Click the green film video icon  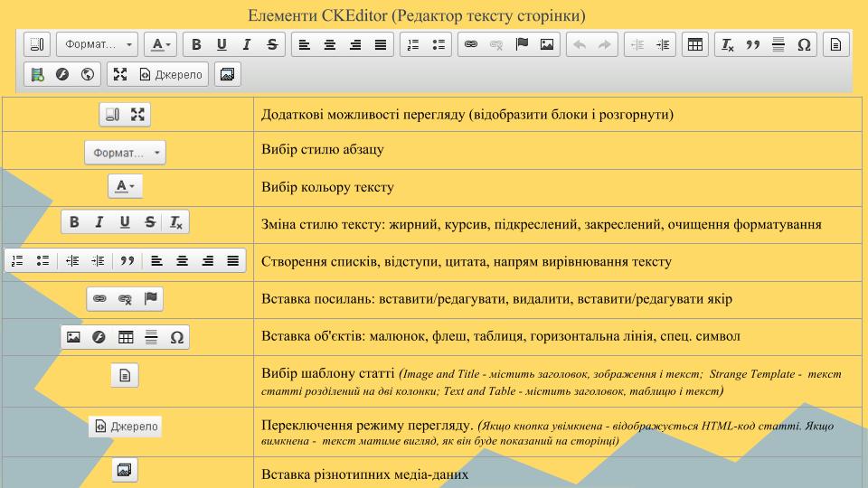[37, 74]
